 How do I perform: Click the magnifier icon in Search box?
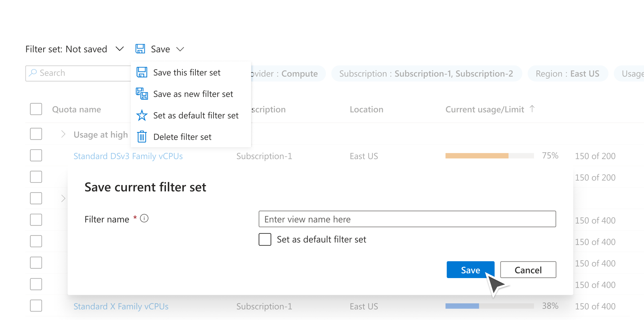pyautogui.click(x=33, y=73)
